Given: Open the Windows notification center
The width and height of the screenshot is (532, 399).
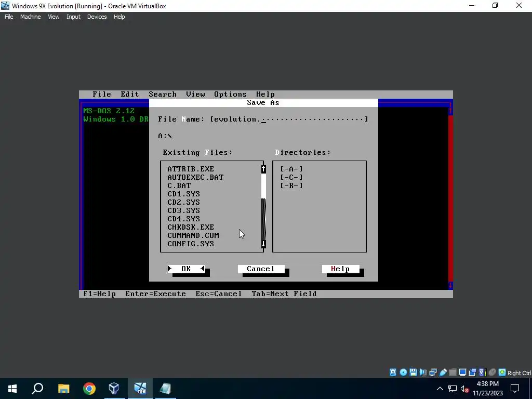Looking at the screenshot, I should (x=515, y=389).
